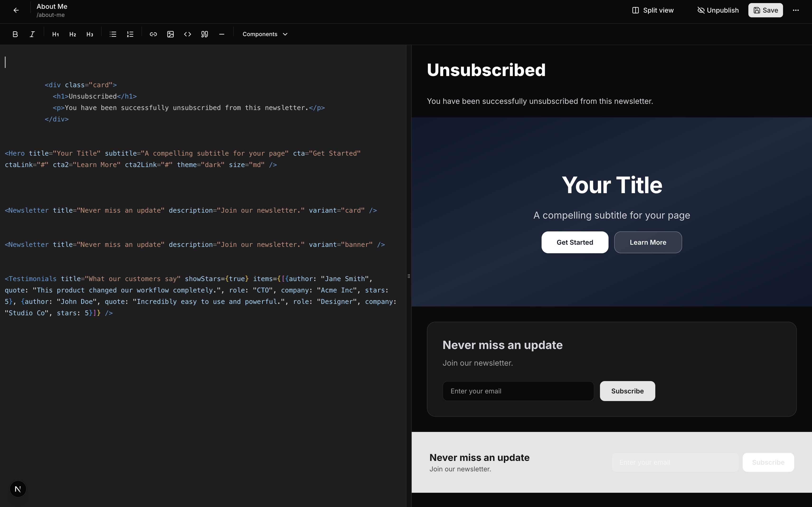Apply italic formatting
The image size is (812, 507).
[32, 34]
